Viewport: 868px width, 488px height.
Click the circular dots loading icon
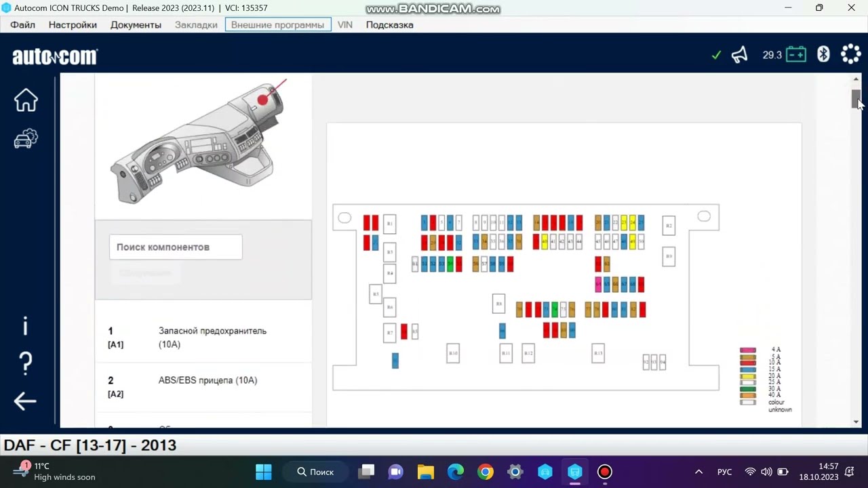click(x=850, y=54)
